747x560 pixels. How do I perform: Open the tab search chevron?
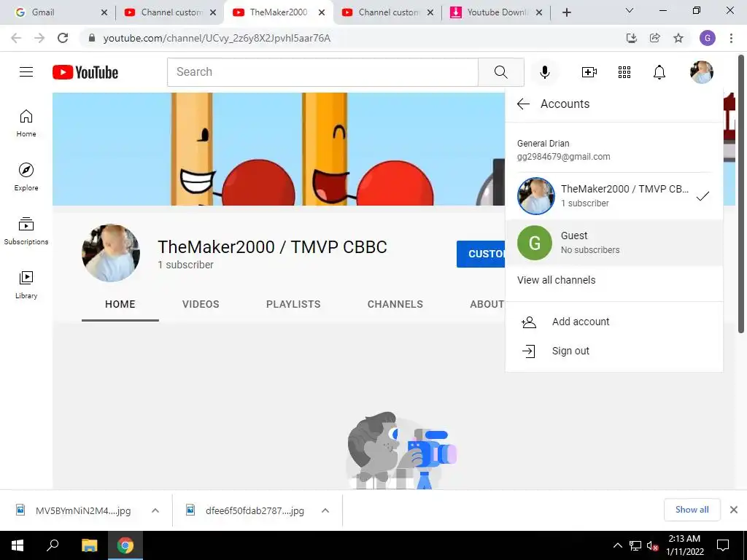pyautogui.click(x=630, y=10)
